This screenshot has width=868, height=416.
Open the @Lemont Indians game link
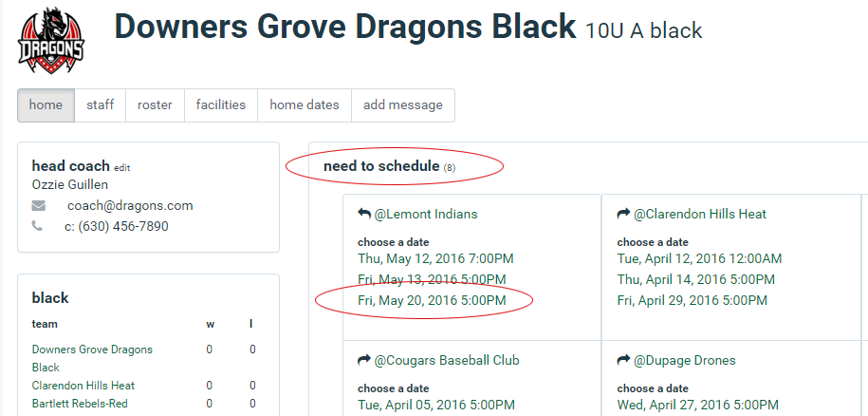(426, 214)
